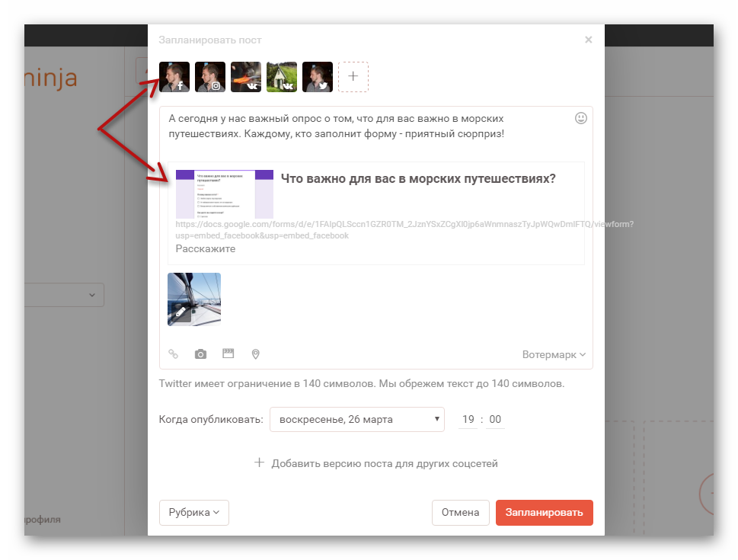Click the red Запланировать button
The width and height of the screenshot is (738, 560).
tap(544, 513)
